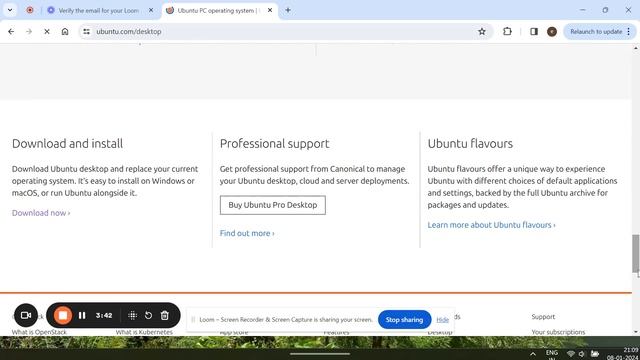
Task: Open the taskbar clock and date
Action: tap(623, 354)
